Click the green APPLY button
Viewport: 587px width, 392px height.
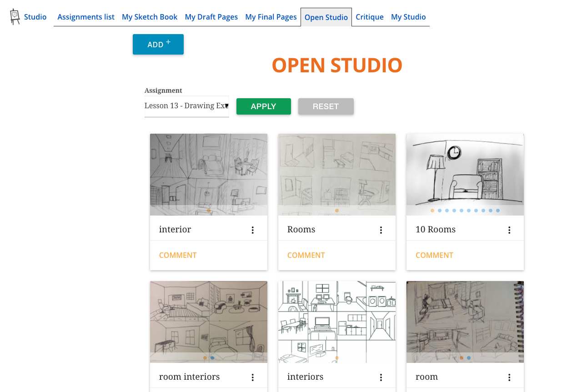pyautogui.click(x=263, y=106)
